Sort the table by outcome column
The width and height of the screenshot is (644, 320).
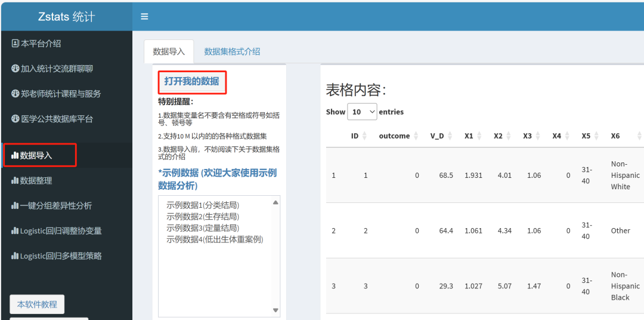[398, 136]
